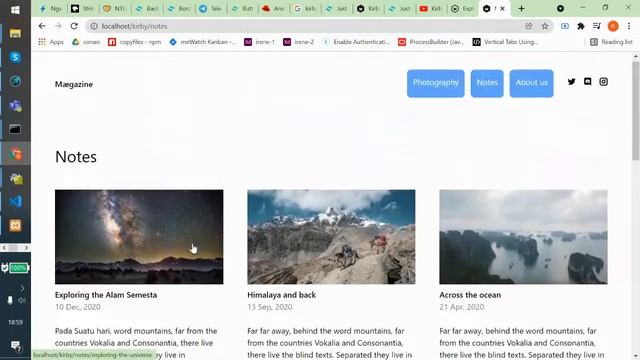Open the Himalaya and back article
640x360 pixels.
pos(282,295)
